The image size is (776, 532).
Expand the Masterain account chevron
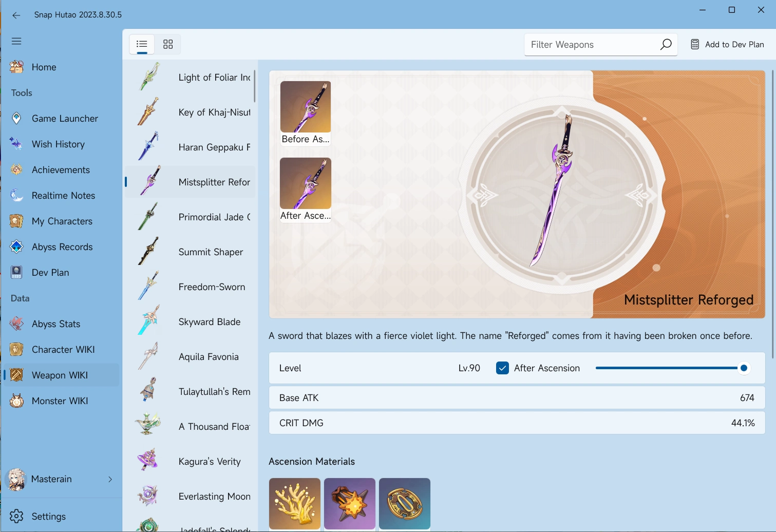[x=110, y=479]
